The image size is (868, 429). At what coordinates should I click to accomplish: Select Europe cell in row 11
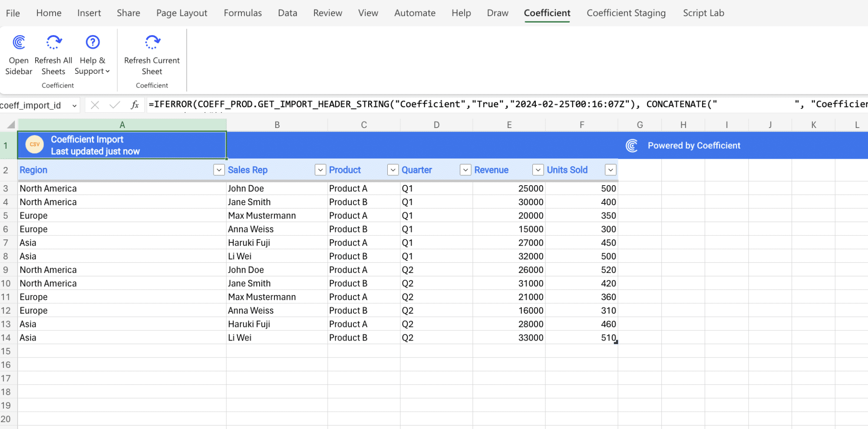122,297
